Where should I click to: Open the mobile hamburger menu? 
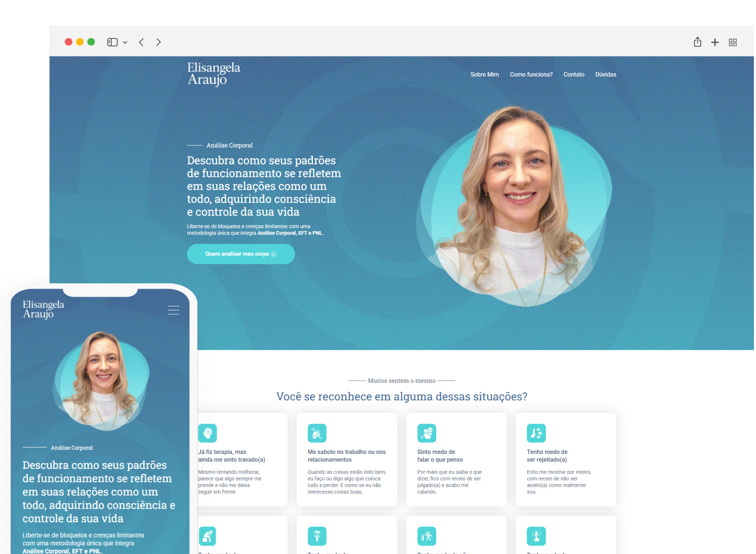click(173, 310)
